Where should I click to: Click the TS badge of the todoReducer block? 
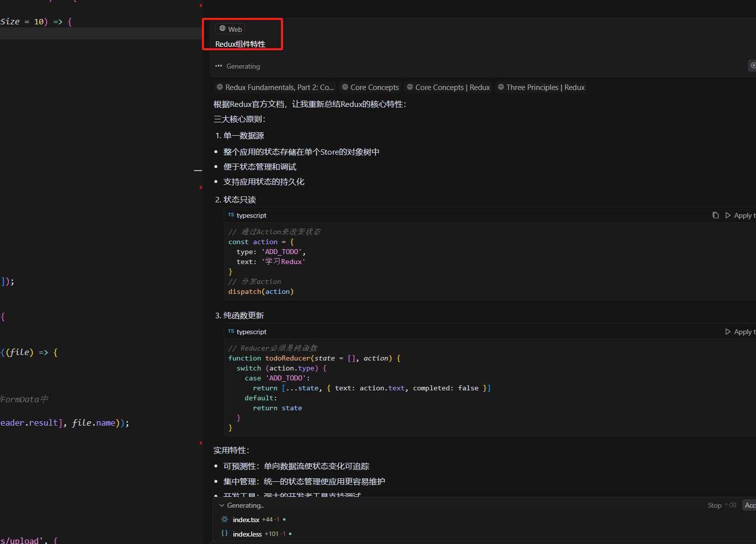click(231, 331)
